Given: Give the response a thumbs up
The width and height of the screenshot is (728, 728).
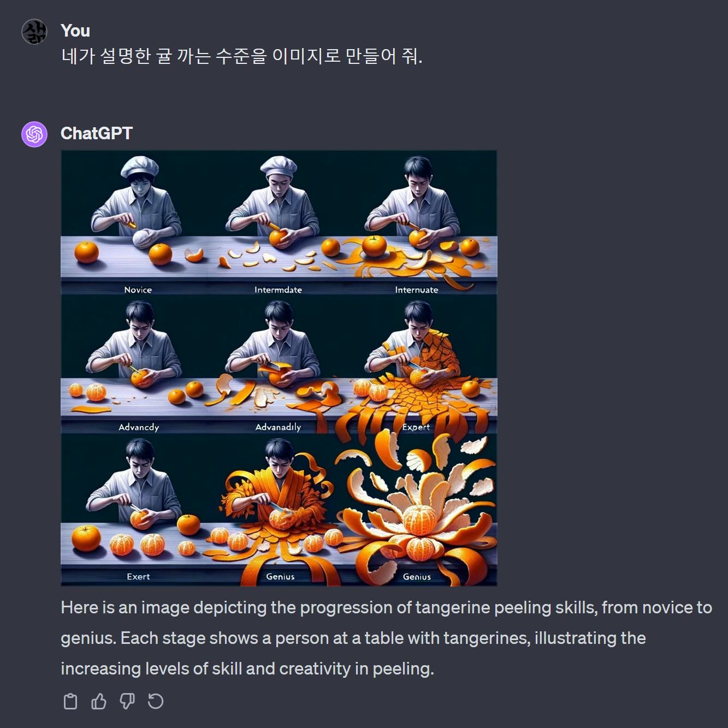Looking at the screenshot, I should (99, 701).
